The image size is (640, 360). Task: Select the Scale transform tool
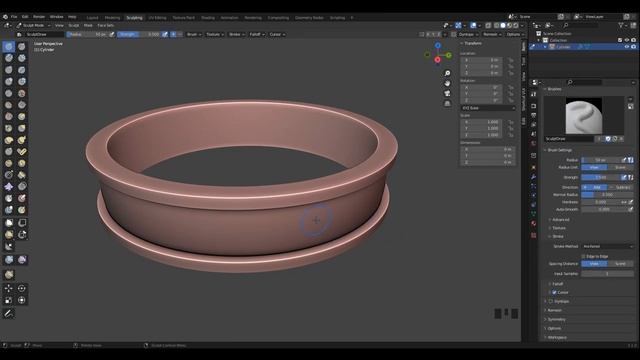coord(9,300)
